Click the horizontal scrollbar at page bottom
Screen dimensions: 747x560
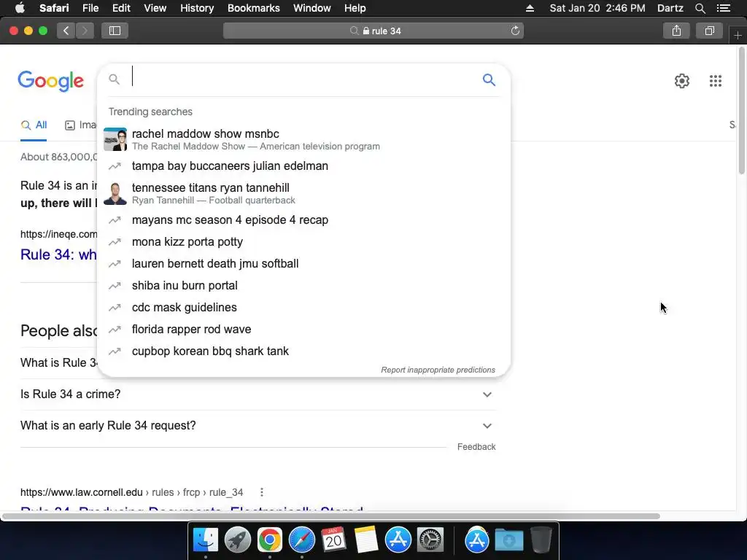[331, 516]
